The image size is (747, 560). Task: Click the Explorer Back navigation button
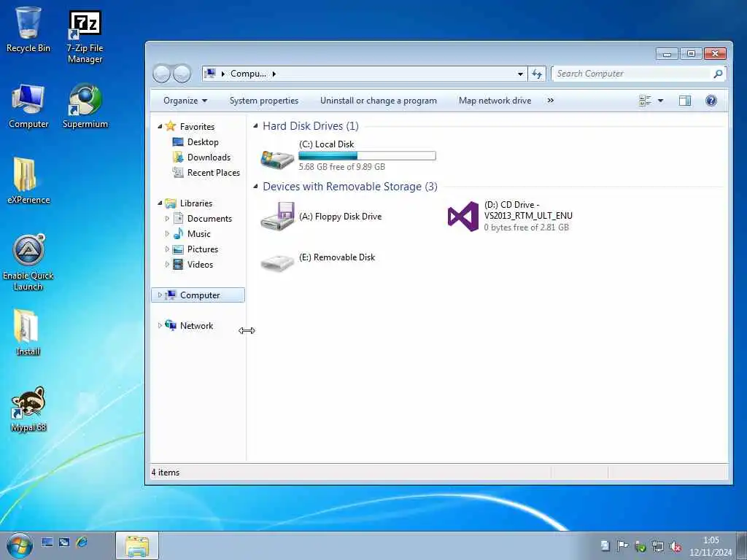(x=162, y=74)
